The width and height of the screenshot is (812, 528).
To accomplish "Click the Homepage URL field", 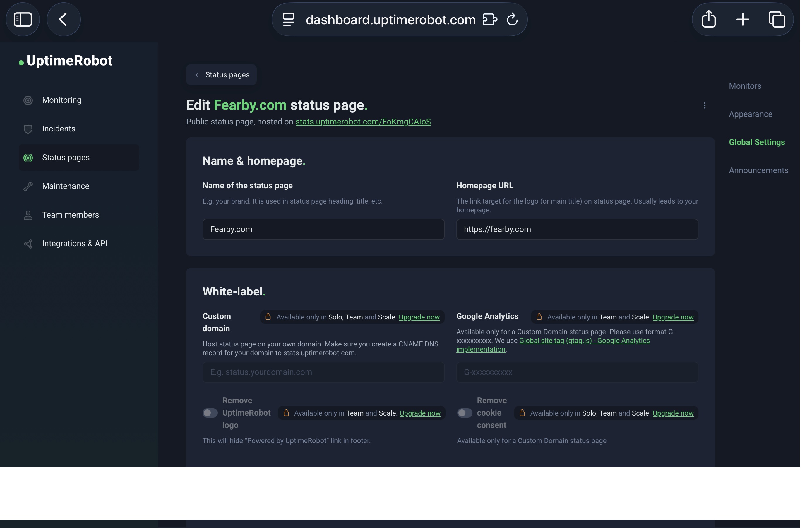I will coord(577,229).
